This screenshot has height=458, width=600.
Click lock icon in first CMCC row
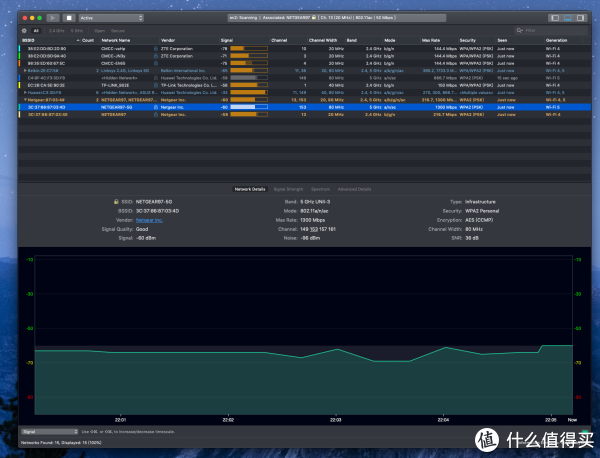(x=156, y=49)
